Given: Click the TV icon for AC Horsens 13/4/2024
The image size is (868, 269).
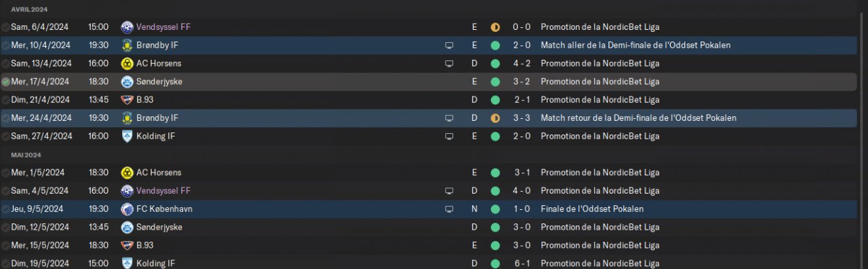Looking at the screenshot, I should tap(449, 64).
